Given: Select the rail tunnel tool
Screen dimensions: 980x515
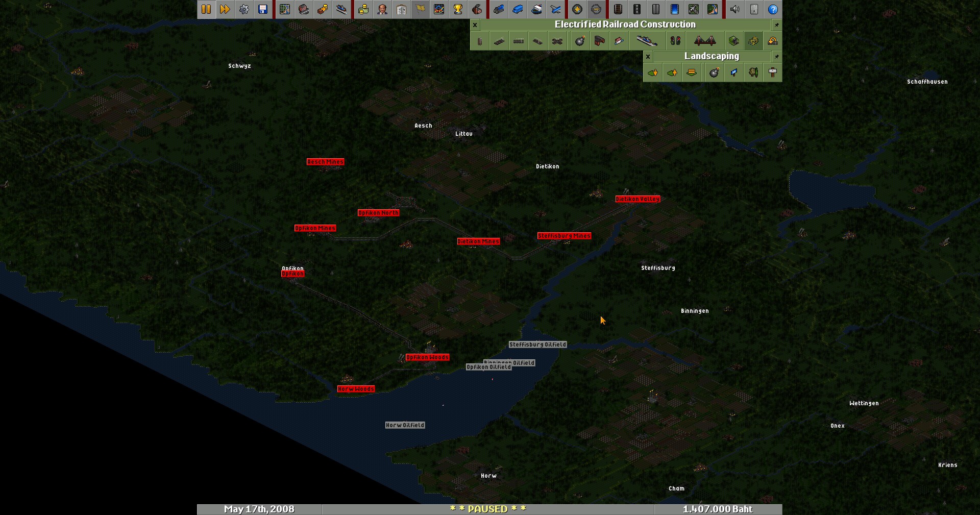Looking at the screenshot, I should tap(733, 41).
